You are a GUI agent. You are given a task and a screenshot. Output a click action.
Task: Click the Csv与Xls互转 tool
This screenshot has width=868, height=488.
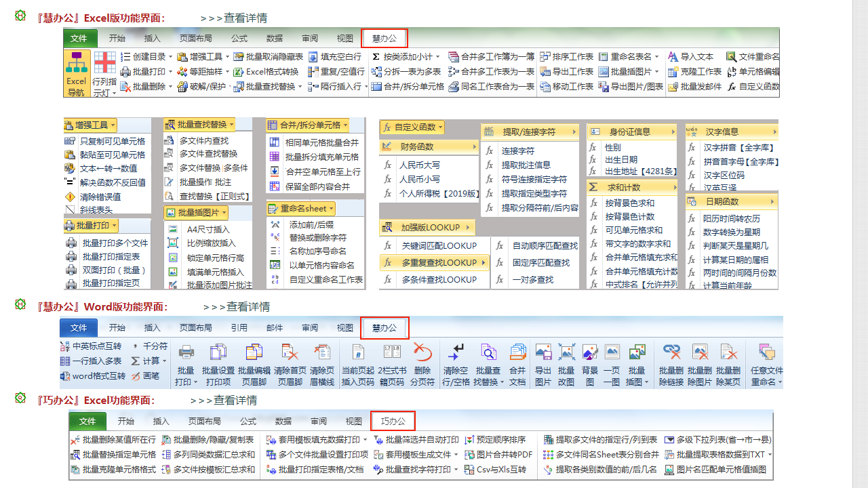pyautogui.click(x=495, y=469)
